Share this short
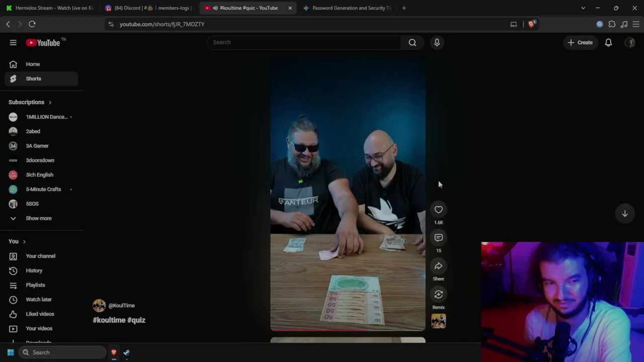Screen dimensions: 644x362 (x=439, y=266)
